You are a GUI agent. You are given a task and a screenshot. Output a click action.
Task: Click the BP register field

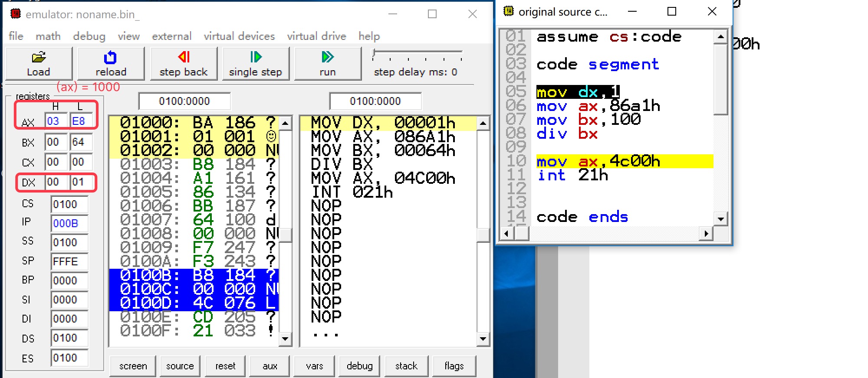(69, 280)
